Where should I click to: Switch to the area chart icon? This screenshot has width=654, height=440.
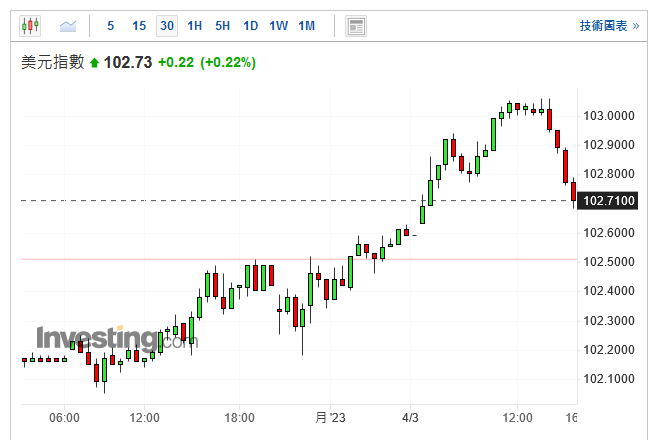point(68,26)
